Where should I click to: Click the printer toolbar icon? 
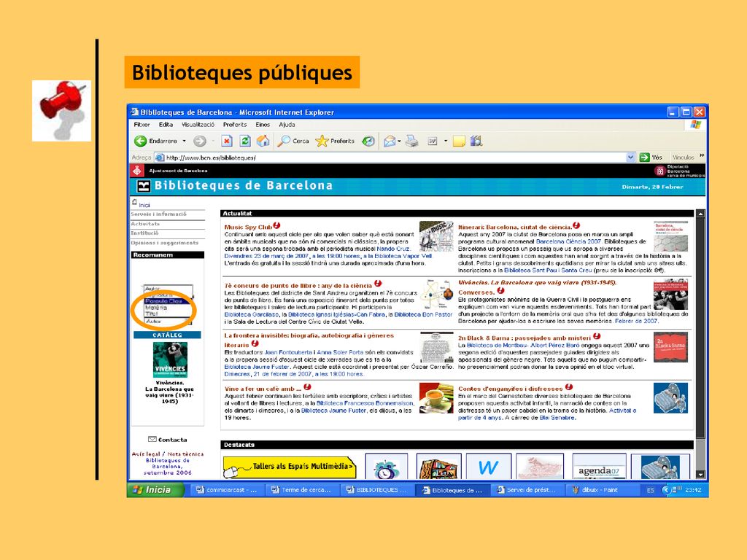click(412, 141)
